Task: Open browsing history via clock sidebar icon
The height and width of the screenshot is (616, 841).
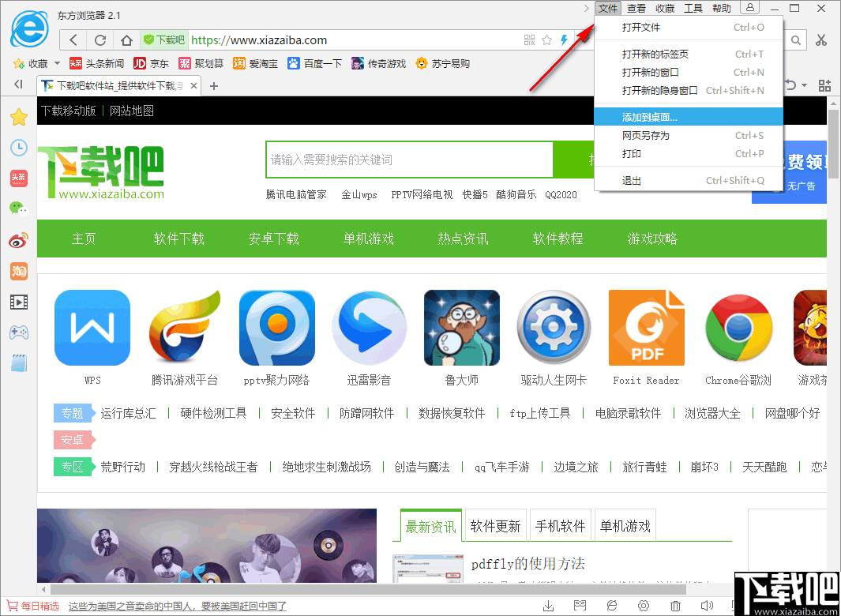Action: click(x=19, y=148)
